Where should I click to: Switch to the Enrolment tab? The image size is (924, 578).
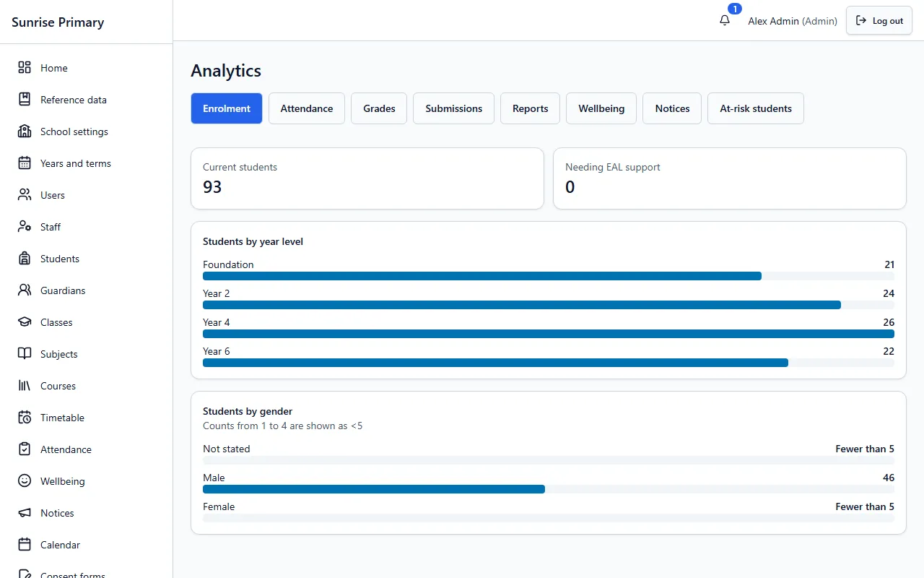pos(227,108)
